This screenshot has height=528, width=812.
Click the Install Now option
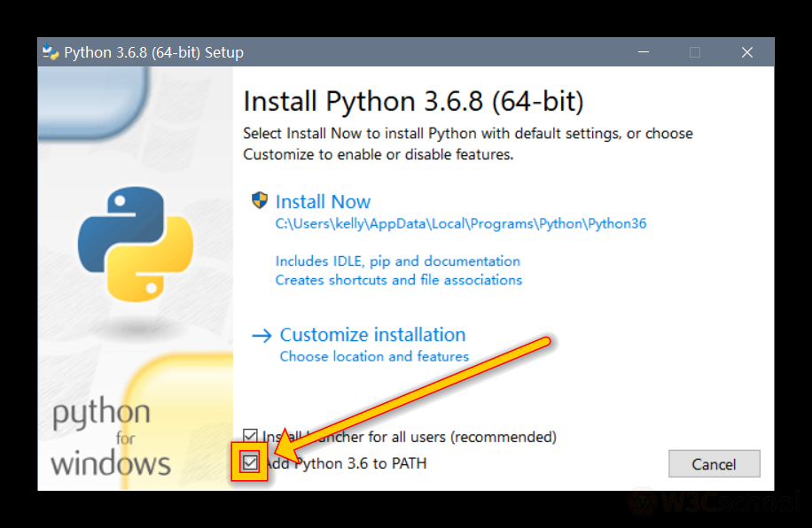point(323,201)
